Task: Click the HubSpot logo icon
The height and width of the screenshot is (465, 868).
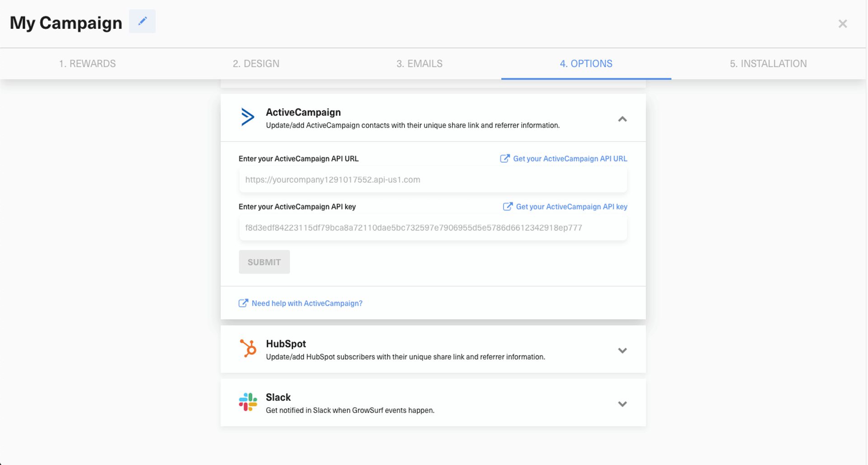Action: point(248,349)
